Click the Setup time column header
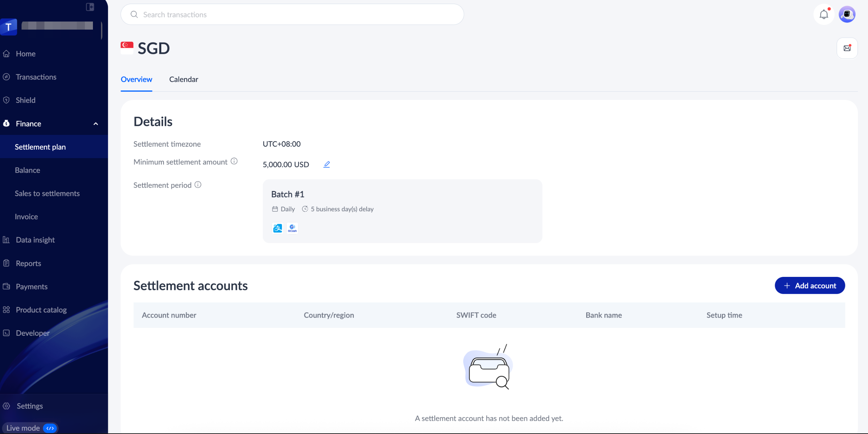868x434 pixels. pyautogui.click(x=724, y=315)
